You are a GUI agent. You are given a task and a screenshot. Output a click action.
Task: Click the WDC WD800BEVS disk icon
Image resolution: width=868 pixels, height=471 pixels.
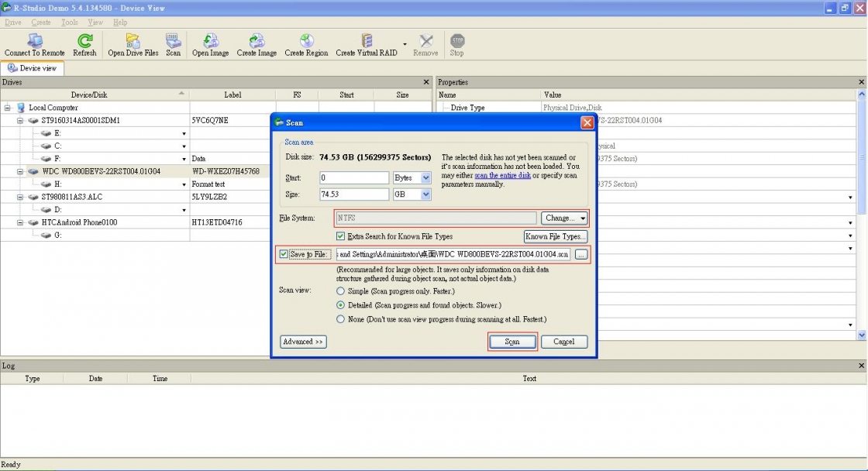point(34,171)
